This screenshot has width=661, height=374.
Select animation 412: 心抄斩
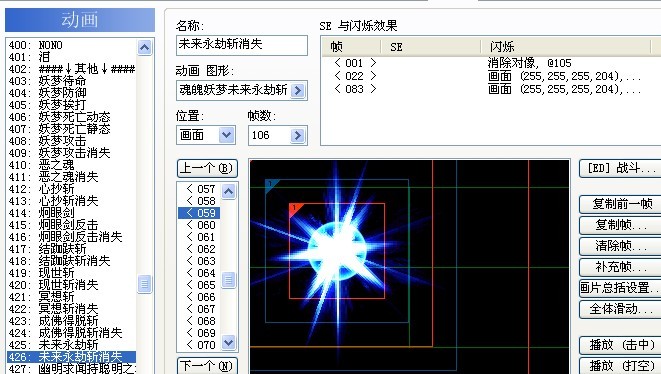coord(72,189)
